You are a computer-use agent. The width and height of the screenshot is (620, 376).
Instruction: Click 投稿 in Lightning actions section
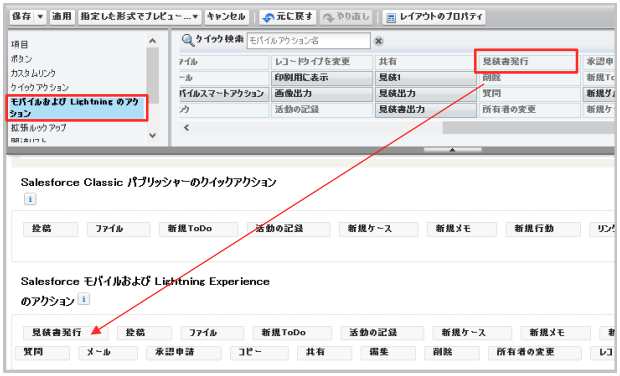coord(144,333)
